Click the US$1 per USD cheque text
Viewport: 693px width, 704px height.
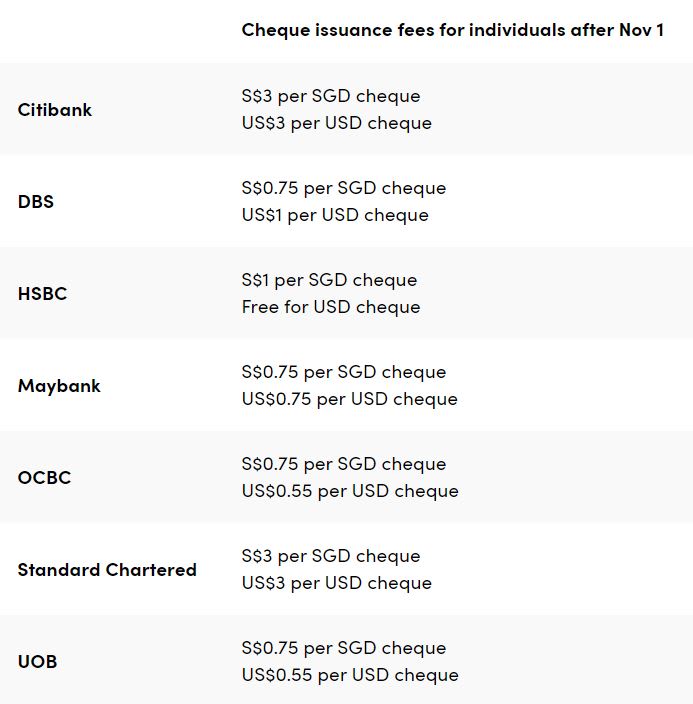click(x=334, y=215)
